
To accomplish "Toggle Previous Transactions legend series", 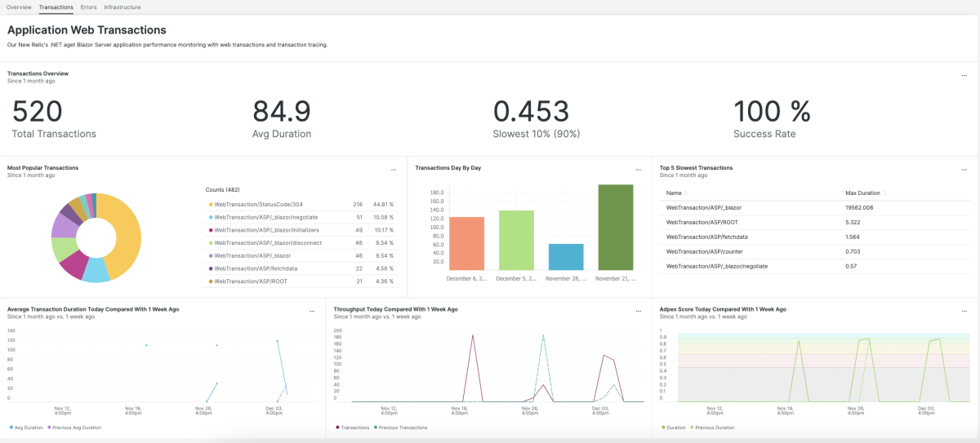I will tap(401, 427).
